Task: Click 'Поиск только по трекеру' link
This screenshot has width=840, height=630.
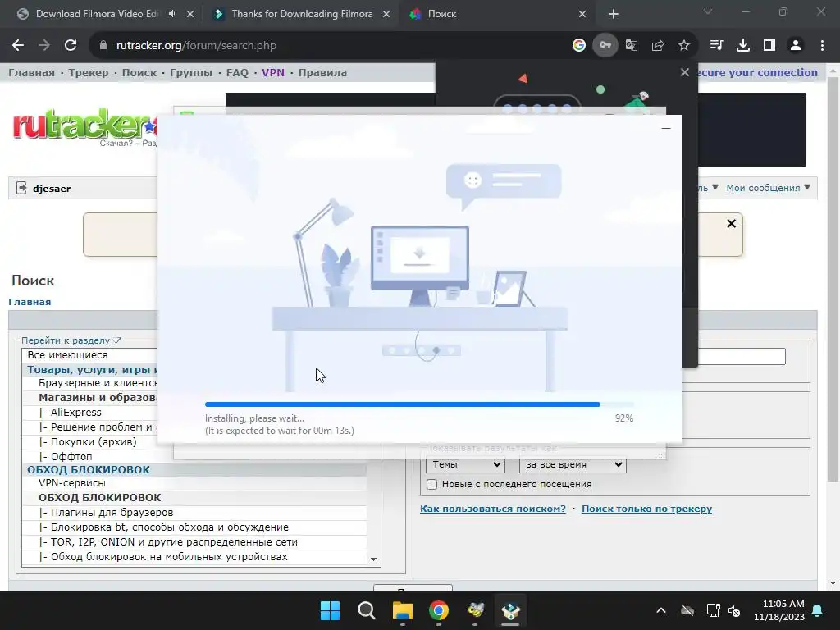Action: (646, 509)
